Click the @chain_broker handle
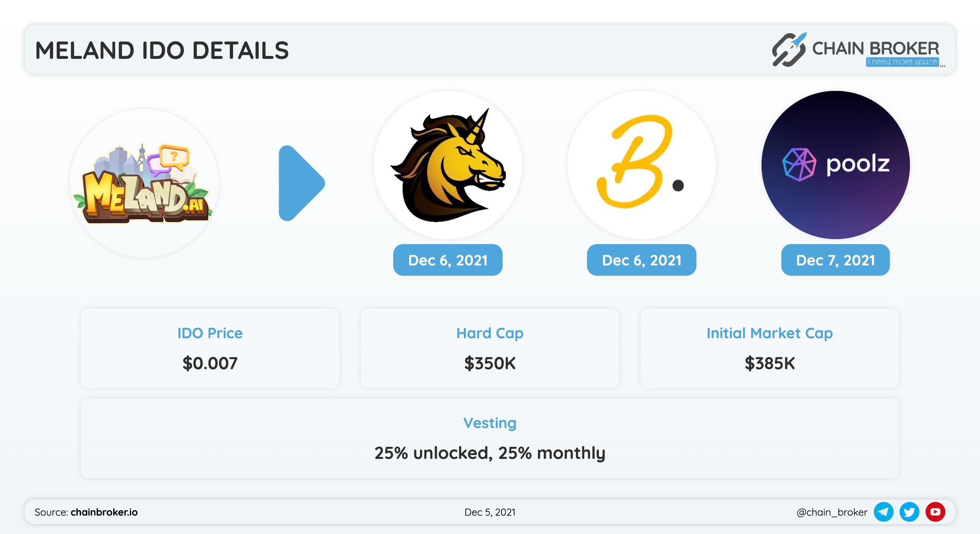 (832, 512)
